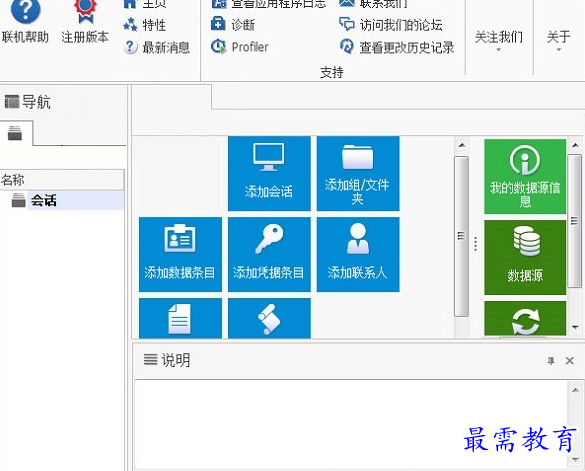Open 主页 home page item

pos(144,4)
